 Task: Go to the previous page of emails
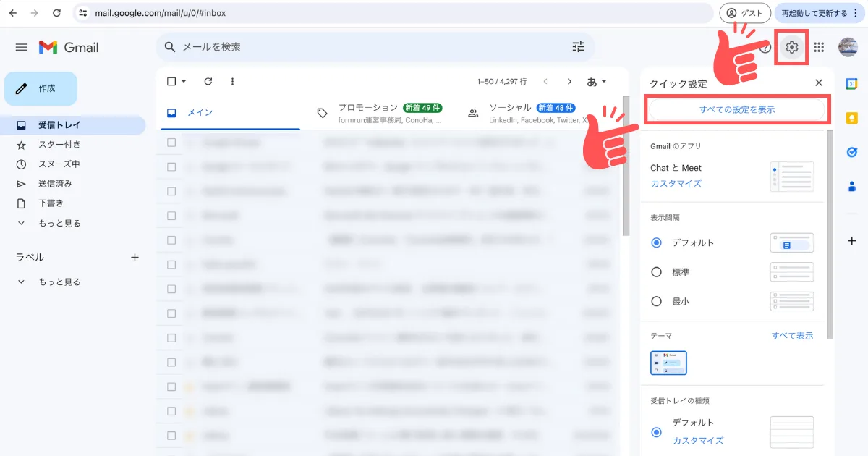tap(545, 82)
